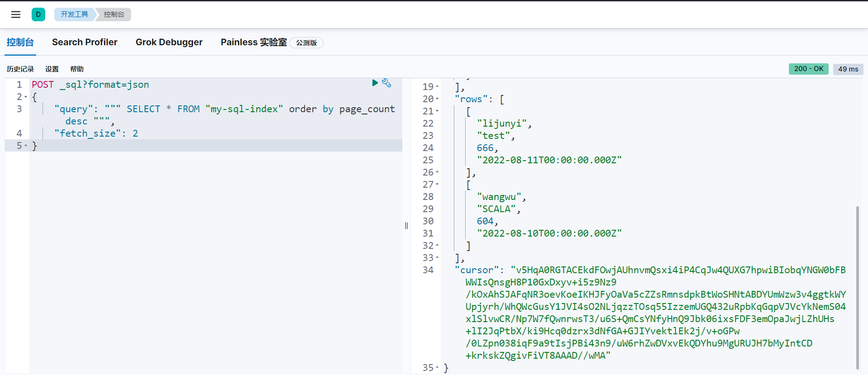Open 历史记录 history panel
The image size is (868, 375).
(20, 69)
